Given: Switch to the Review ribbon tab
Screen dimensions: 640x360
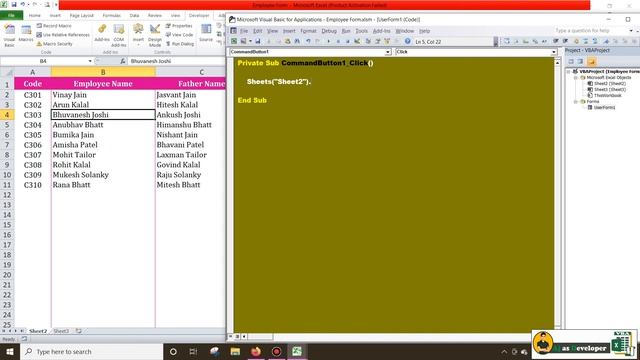Looking at the screenshot, I should (x=155, y=16).
